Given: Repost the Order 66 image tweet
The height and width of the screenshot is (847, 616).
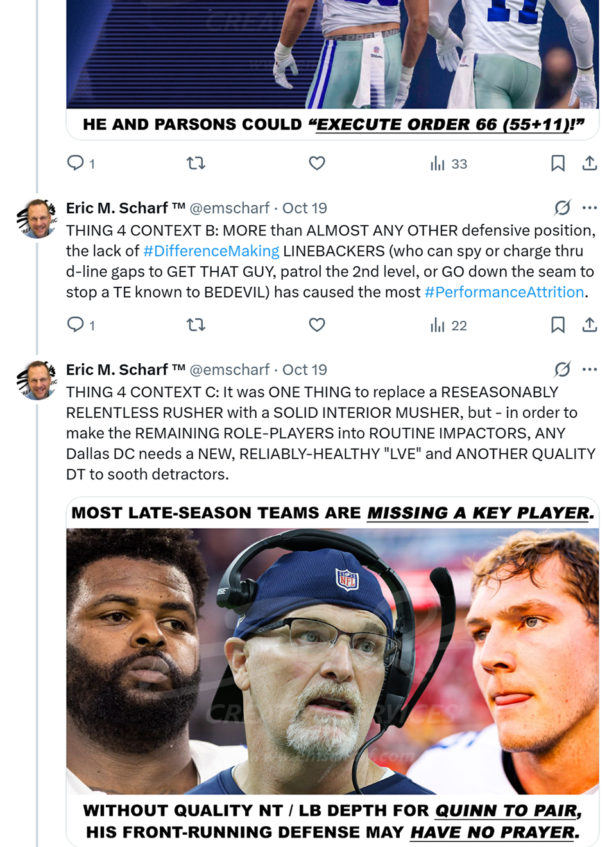Looking at the screenshot, I should point(196,163).
